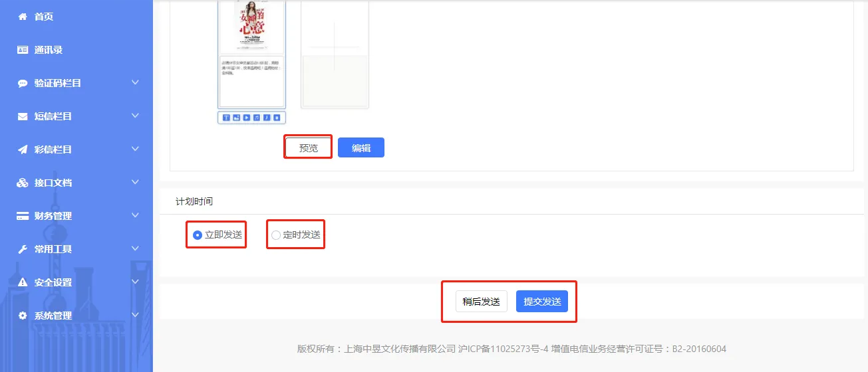This screenshot has height=372, width=868.
Task: Click the home icon beside 首页
Action: (x=23, y=17)
